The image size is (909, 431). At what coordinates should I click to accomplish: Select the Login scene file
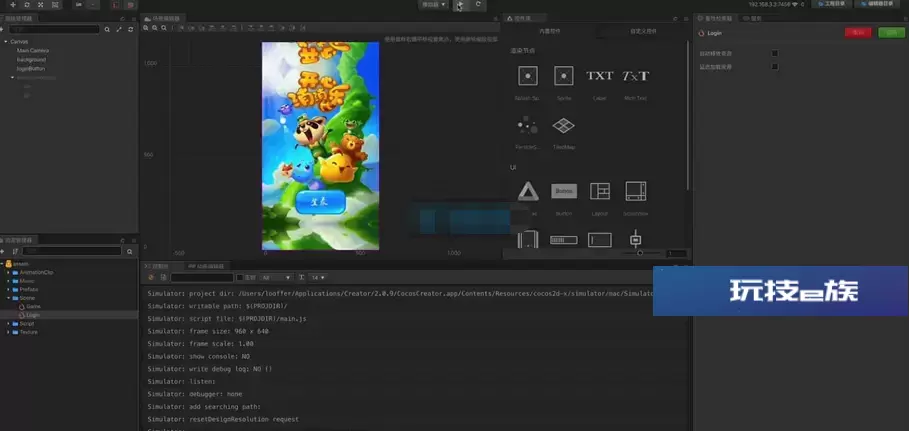33,315
